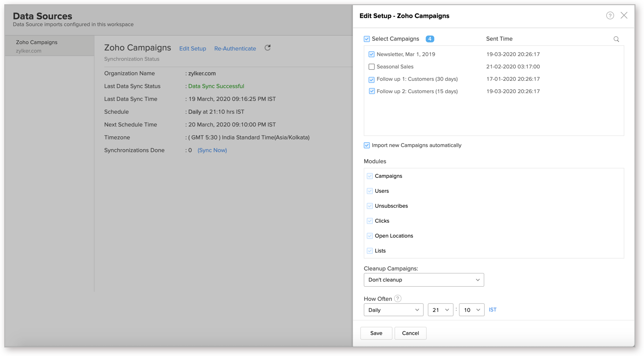Image resolution: width=644 pixels, height=356 pixels.
Task: Check the Seasonal Sales campaign
Action: [x=372, y=67]
